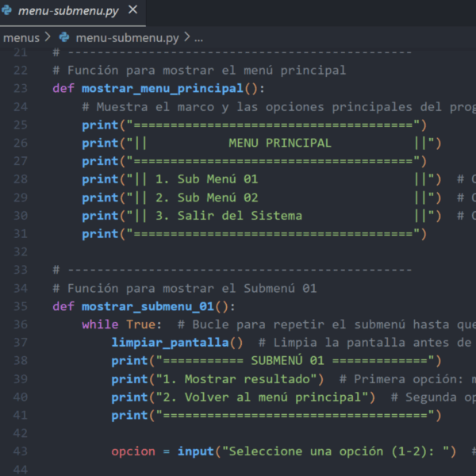
Task: Click 'Seleccione una opción (1-2)' prompt string
Action: (x=328, y=451)
